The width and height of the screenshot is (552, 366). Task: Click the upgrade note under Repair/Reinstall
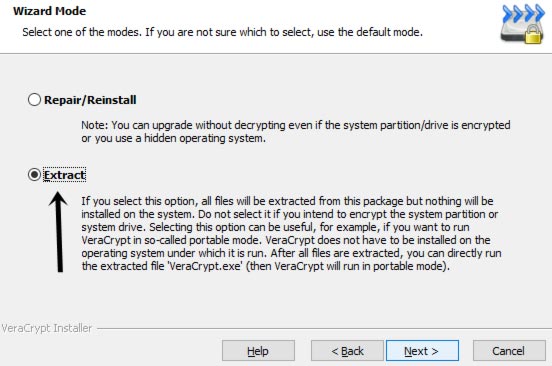tap(296, 132)
